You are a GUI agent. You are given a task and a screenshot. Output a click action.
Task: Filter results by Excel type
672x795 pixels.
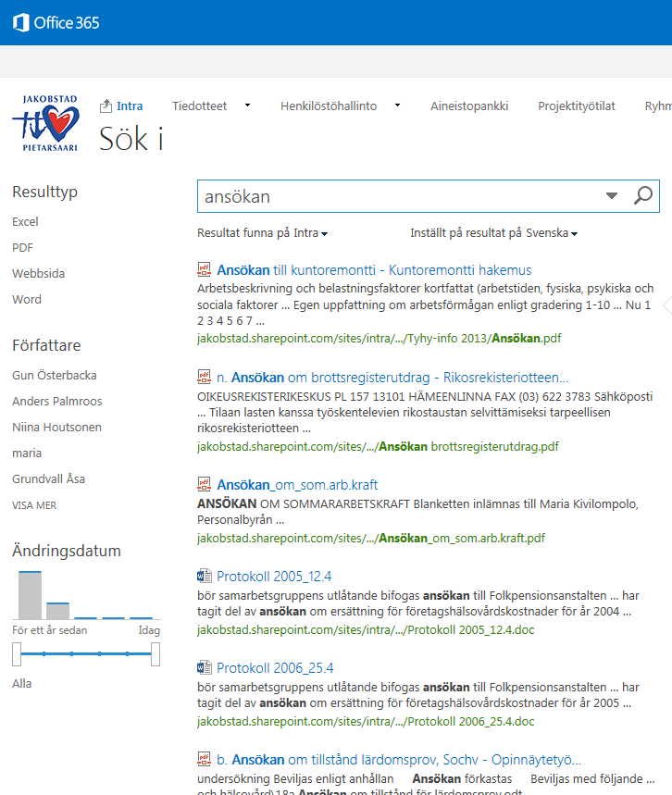pyautogui.click(x=25, y=221)
